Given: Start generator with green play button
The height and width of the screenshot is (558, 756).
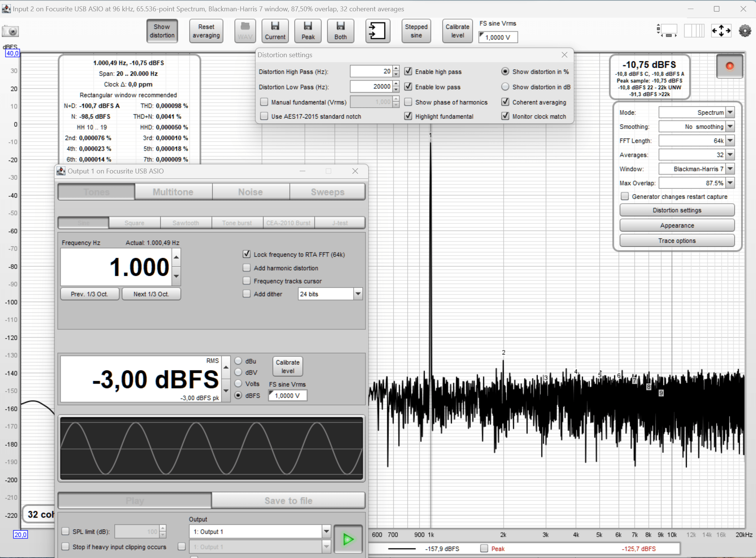Looking at the screenshot, I should [348, 539].
